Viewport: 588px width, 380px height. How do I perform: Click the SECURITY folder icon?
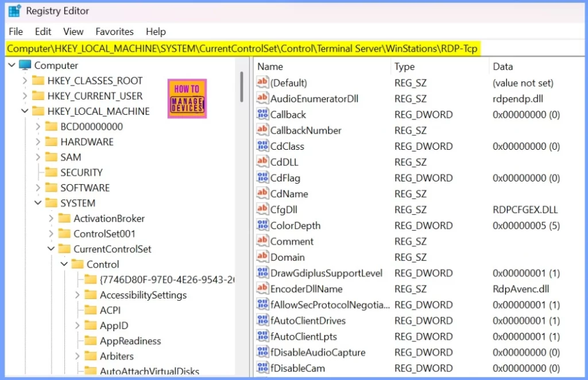(51, 172)
